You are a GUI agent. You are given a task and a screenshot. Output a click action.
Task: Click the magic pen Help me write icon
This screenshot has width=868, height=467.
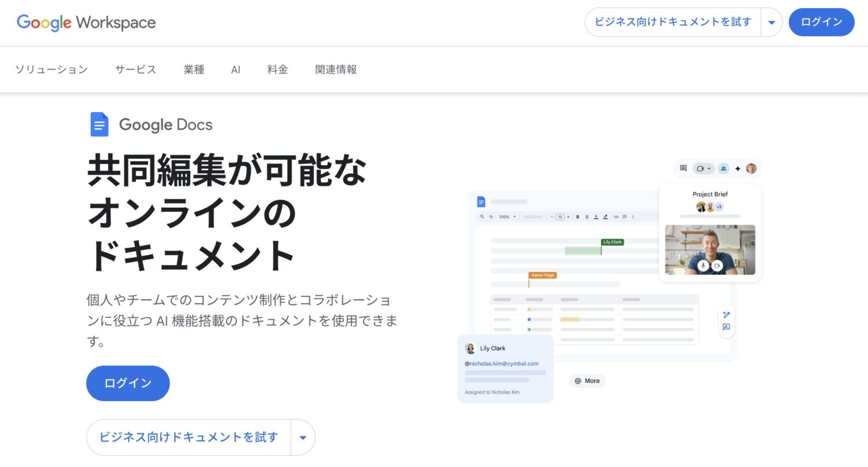(727, 315)
